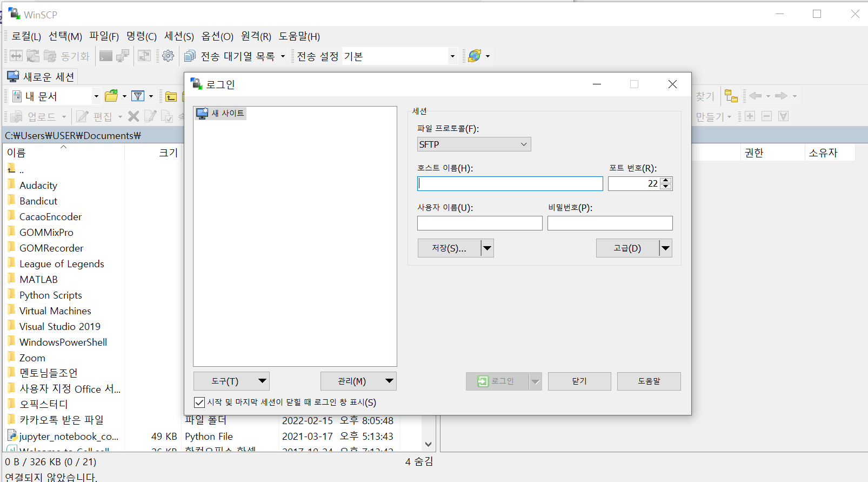Viewport: 868px width, 482px height.
Task: Open the console terminal icon
Action: pos(106,56)
